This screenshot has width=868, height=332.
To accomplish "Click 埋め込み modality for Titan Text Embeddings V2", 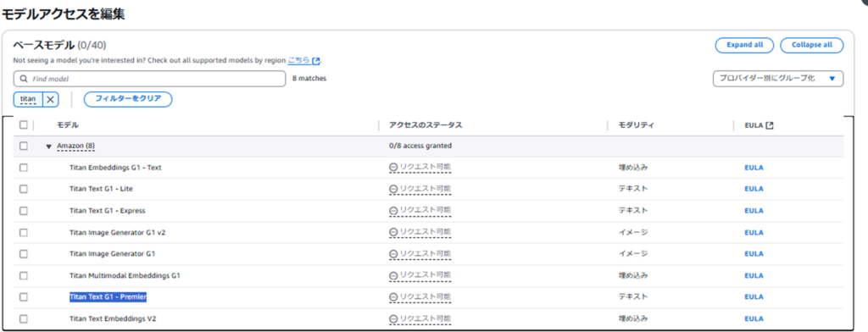I will tap(633, 318).
